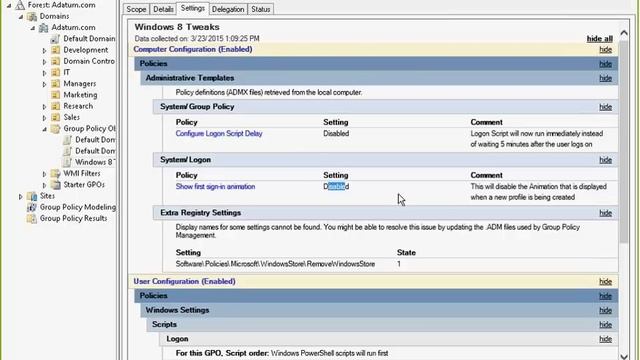Click the Windows 8 Tweaks GPO icon
Viewport: 640px width, 360px height.
[x=67, y=162]
